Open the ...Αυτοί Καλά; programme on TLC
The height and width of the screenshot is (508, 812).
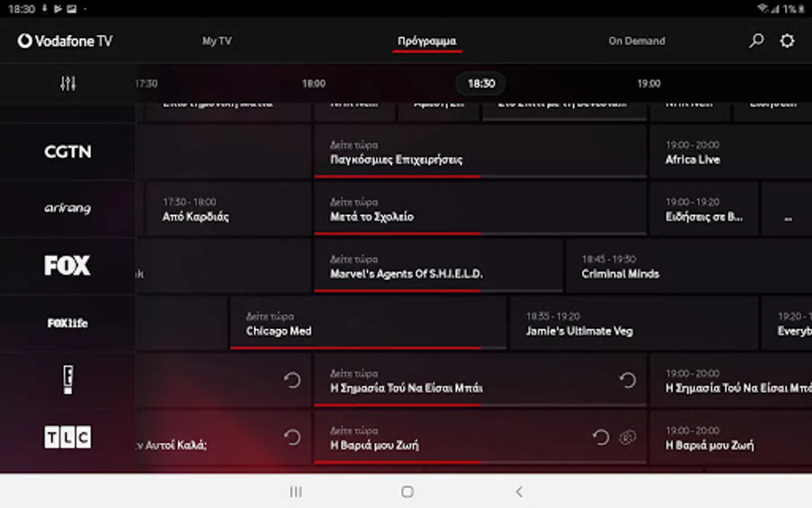click(223, 437)
